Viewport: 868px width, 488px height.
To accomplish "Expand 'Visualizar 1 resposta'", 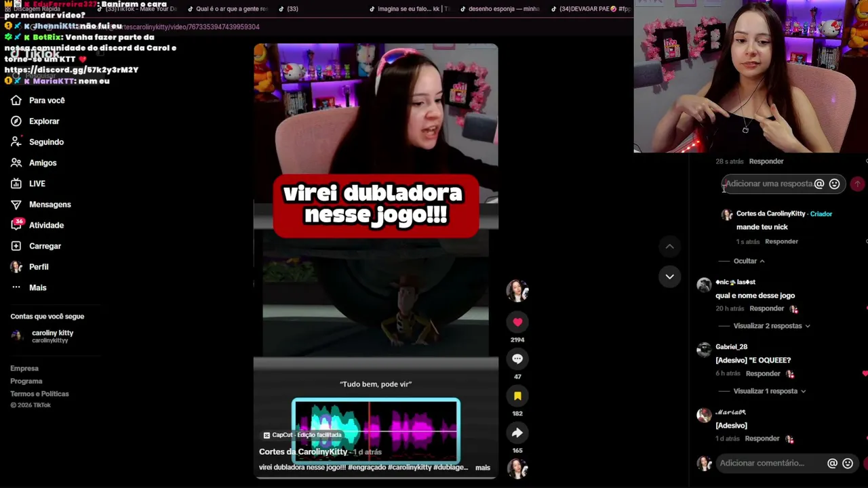I will 770,391.
